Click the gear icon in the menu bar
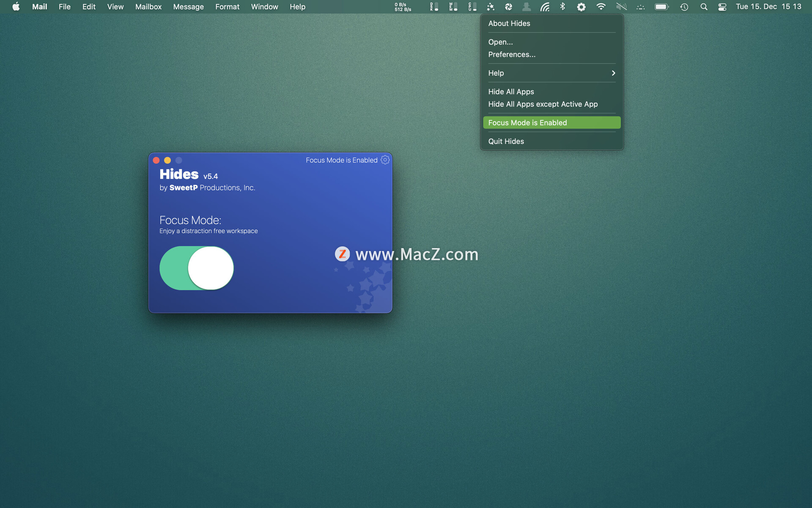This screenshot has width=812, height=508. coord(581,7)
